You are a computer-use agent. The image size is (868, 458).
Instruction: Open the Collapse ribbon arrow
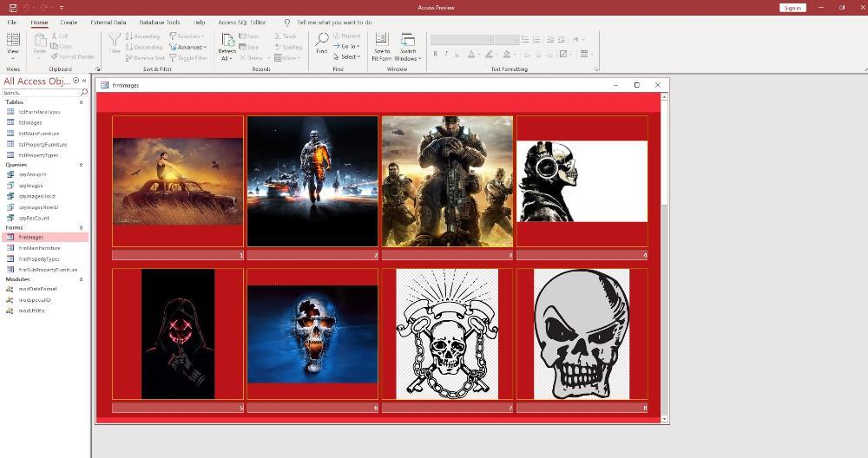pos(865,69)
